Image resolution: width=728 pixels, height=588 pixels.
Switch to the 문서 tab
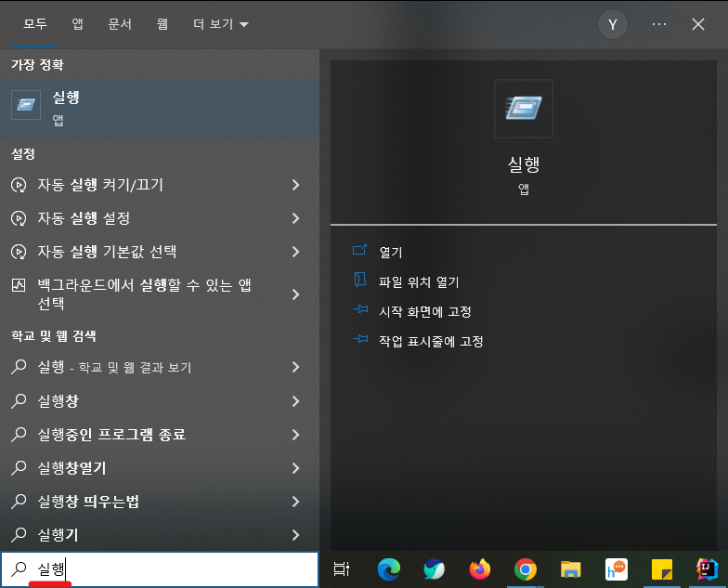click(120, 24)
